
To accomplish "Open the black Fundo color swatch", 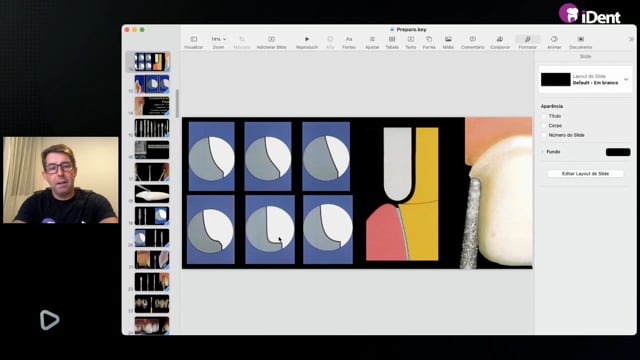I will pos(618,152).
